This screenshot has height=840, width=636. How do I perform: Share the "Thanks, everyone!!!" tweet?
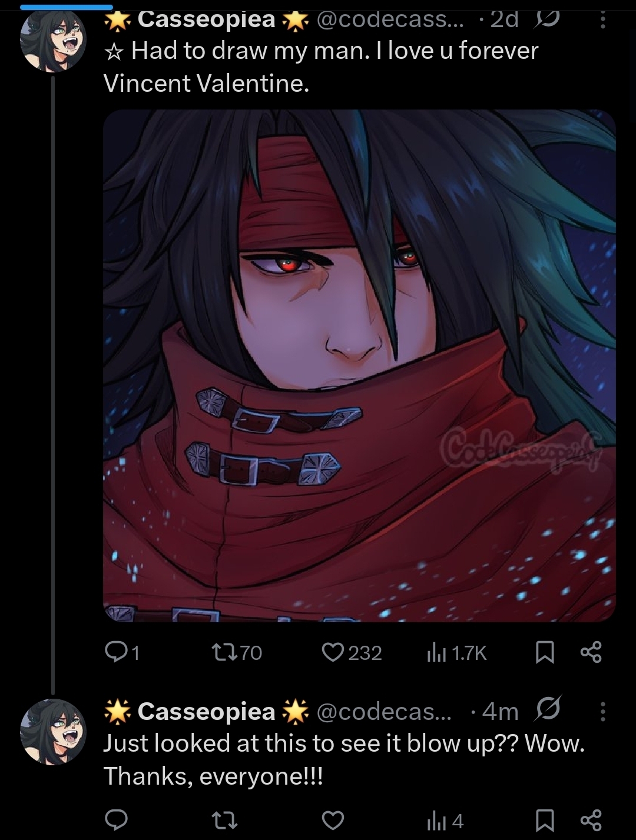point(591,819)
